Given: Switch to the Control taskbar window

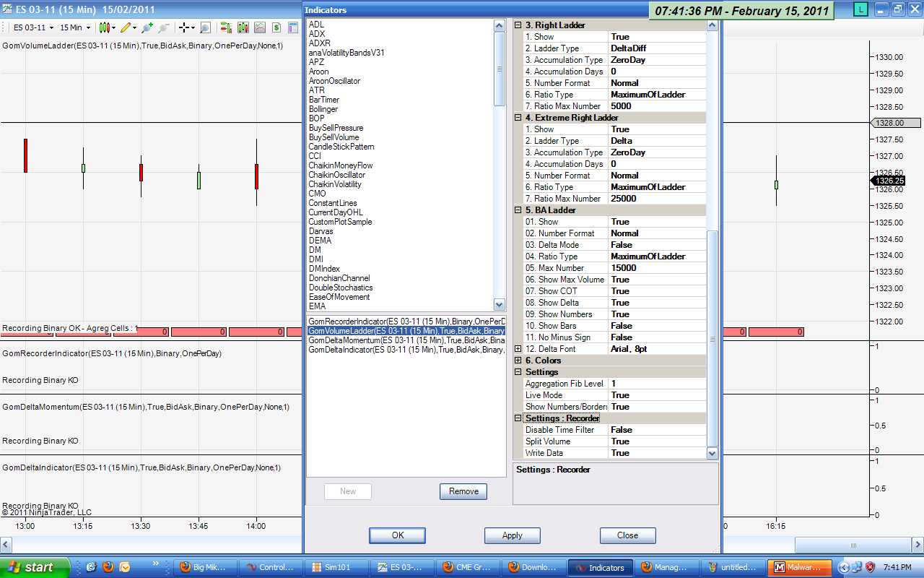Looking at the screenshot, I should click(x=272, y=567).
